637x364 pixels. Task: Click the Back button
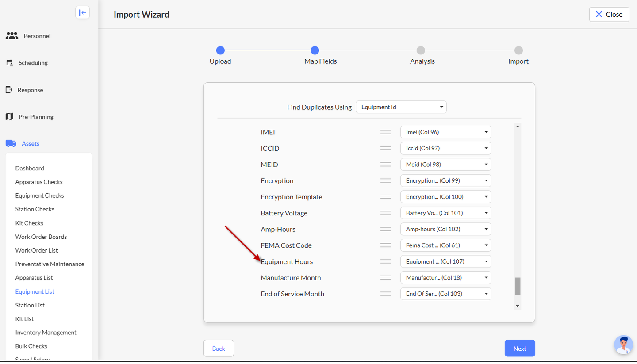219,349
